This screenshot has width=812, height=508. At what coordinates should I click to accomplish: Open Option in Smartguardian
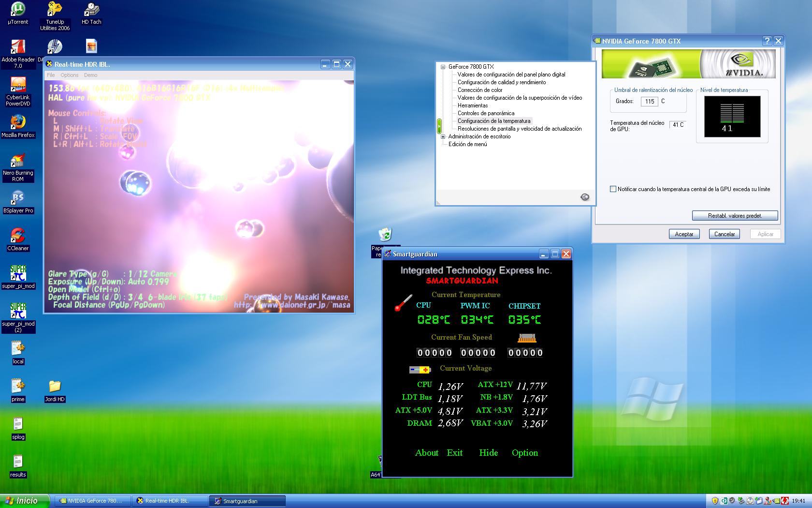(x=525, y=453)
